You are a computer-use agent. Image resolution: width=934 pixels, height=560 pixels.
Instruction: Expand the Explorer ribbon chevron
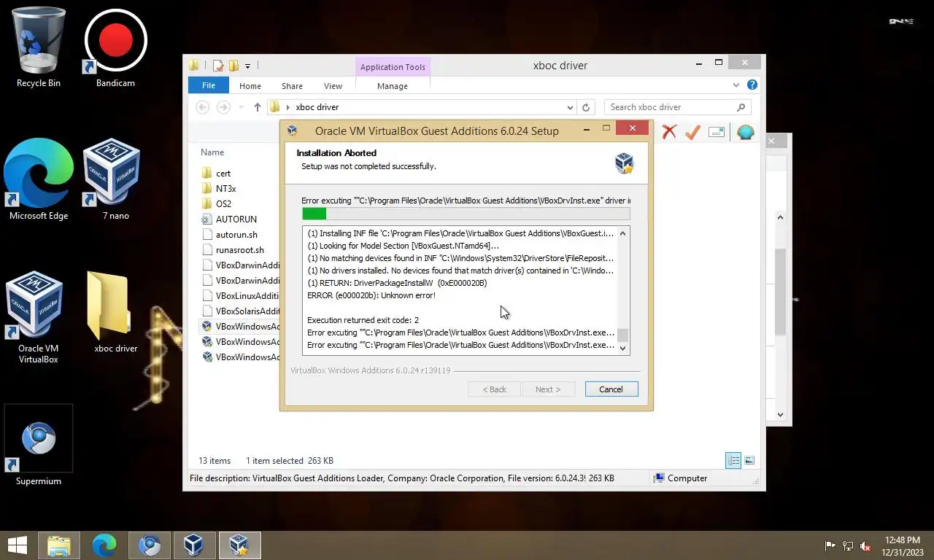click(736, 85)
